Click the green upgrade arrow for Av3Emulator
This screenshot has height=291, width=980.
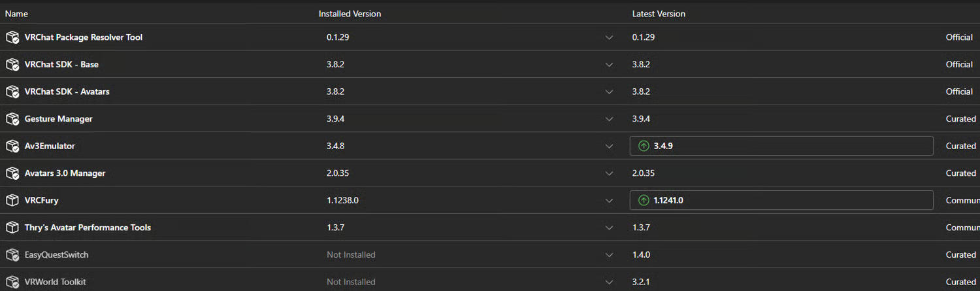coord(644,146)
